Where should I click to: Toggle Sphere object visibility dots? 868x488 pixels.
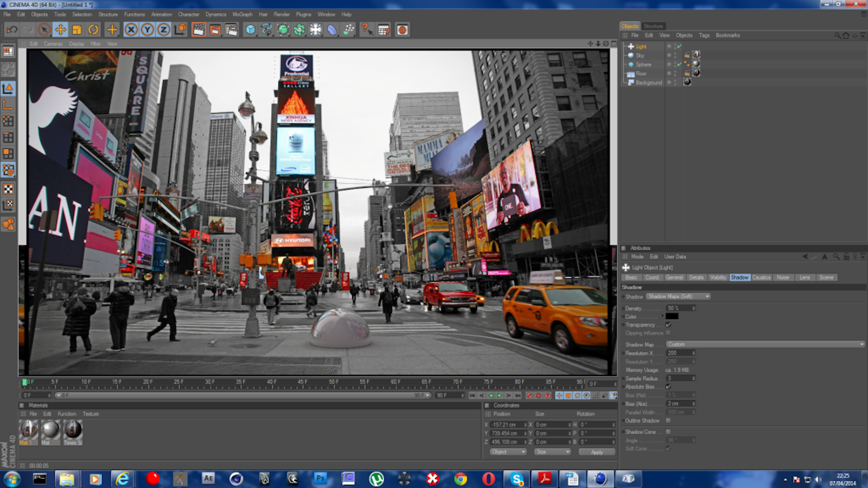point(675,65)
